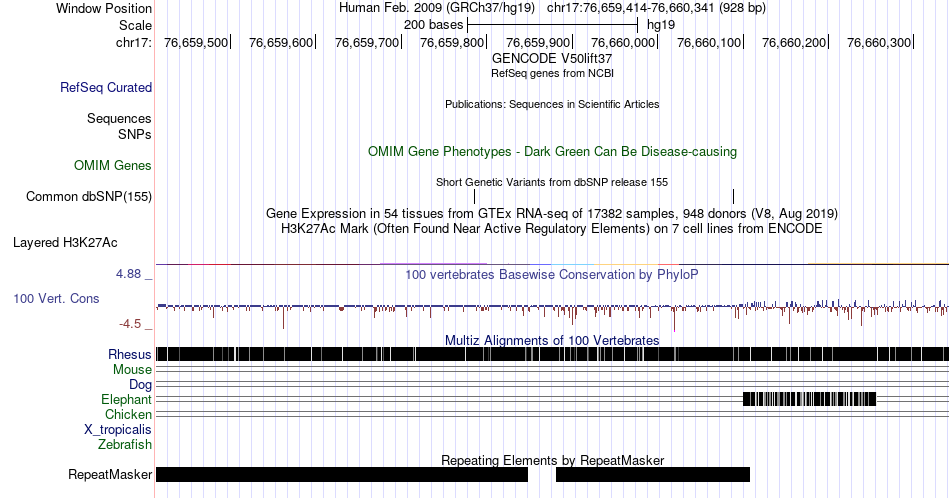This screenshot has width=950, height=498.
Task: Click the Mouse alignment label
Action: [x=132, y=370]
